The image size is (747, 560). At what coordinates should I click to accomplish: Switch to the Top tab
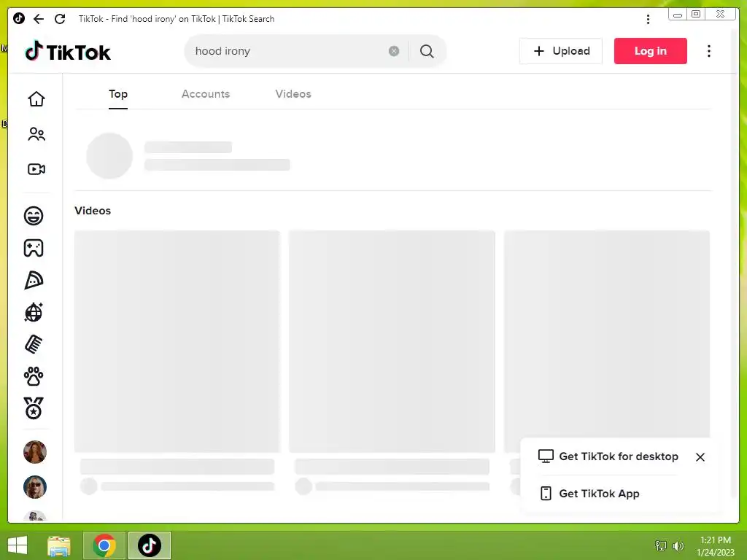118,94
